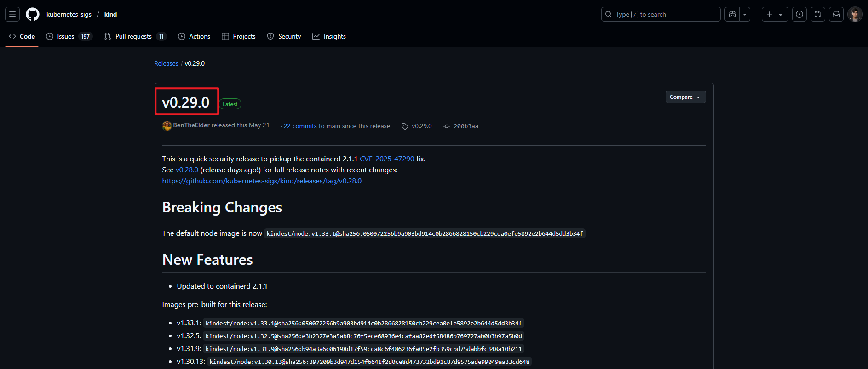The height and width of the screenshot is (369, 868).
Task: Focus the 'Type / to search' field
Action: pos(661,14)
